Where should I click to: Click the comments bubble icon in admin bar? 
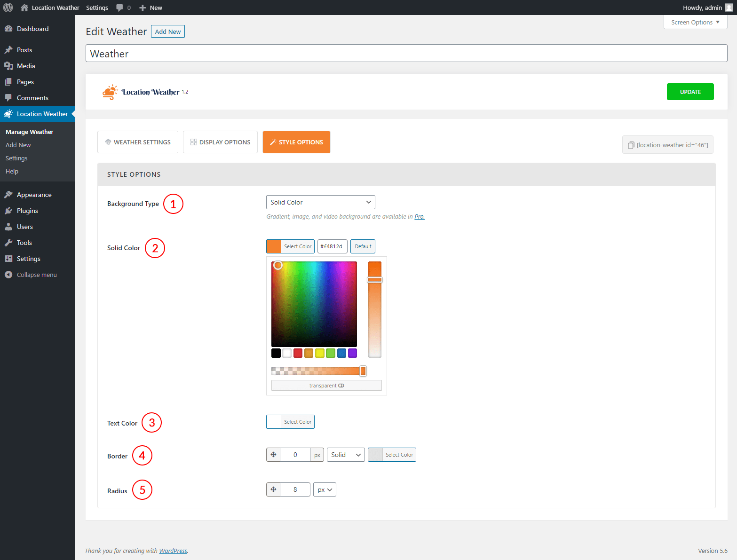pos(120,8)
